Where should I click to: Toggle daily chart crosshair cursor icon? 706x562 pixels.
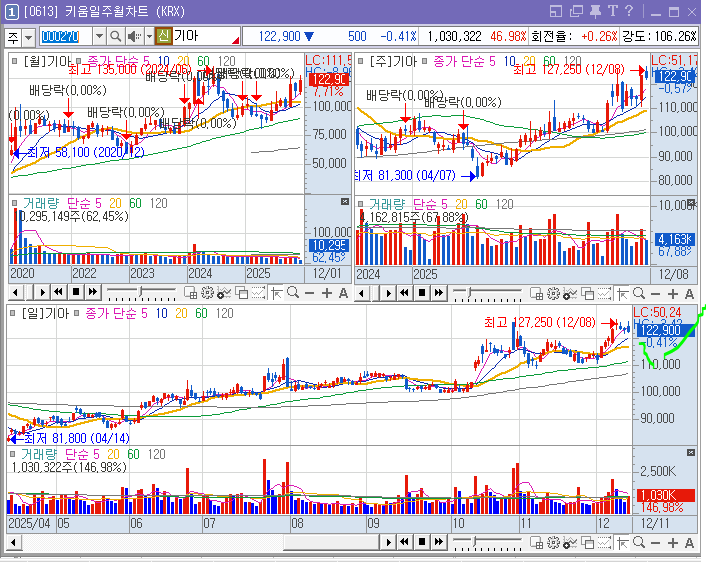point(623,543)
